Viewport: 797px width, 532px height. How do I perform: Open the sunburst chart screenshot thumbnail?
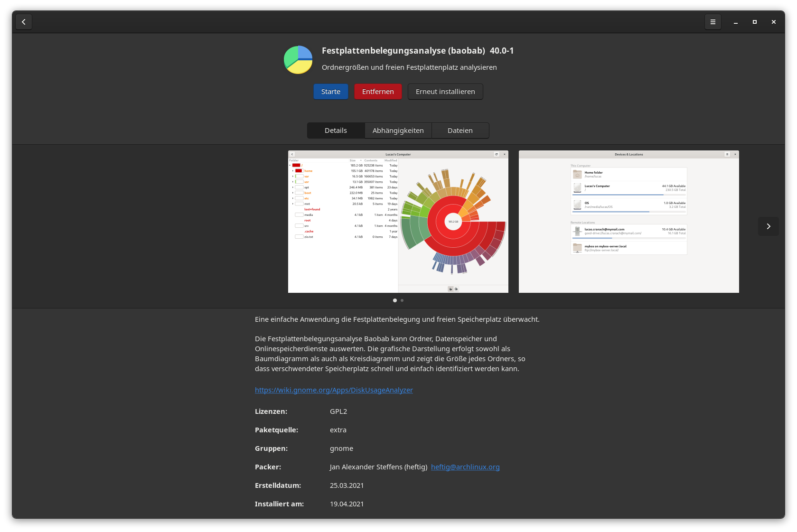pyautogui.click(x=398, y=222)
